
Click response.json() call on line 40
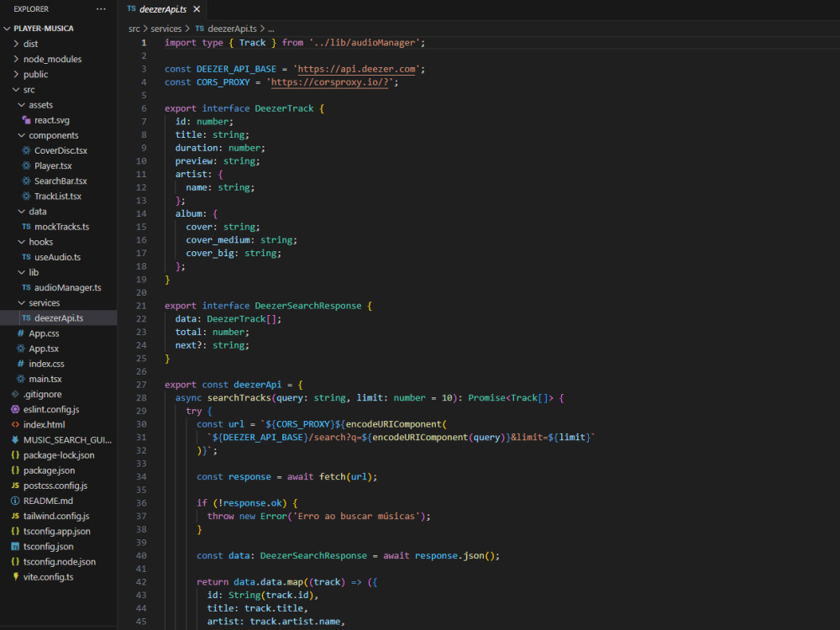(x=454, y=556)
